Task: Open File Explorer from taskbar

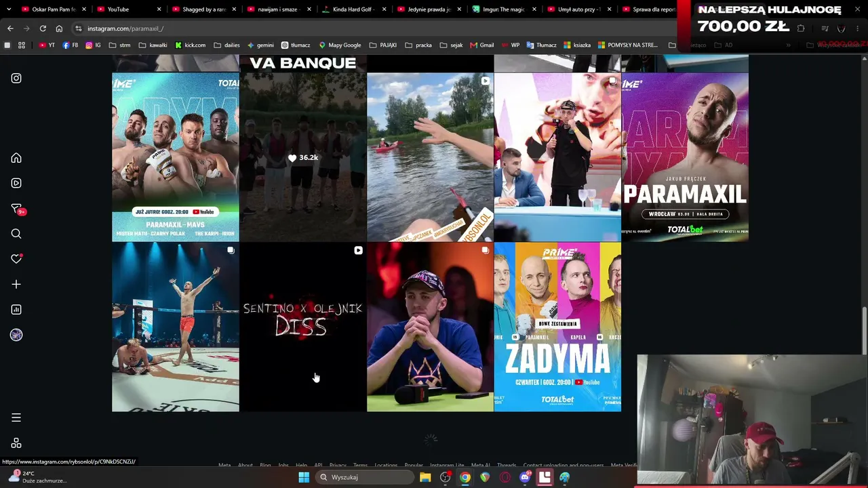Action: pos(425,477)
